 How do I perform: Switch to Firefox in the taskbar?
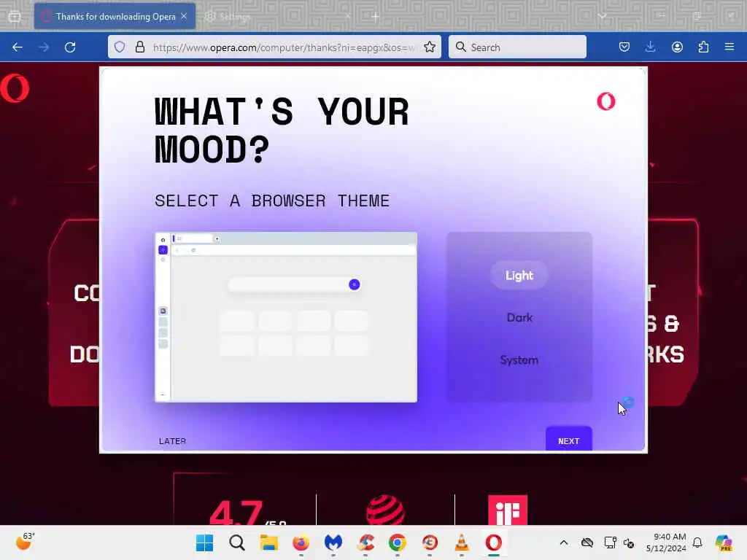pyautogui.click(x=301, y=542)
